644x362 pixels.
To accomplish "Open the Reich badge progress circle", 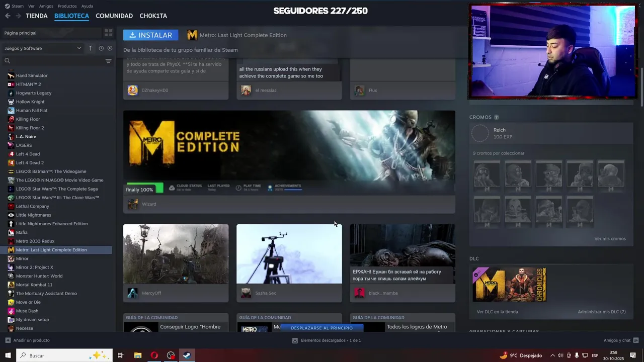I will (480, 133).
